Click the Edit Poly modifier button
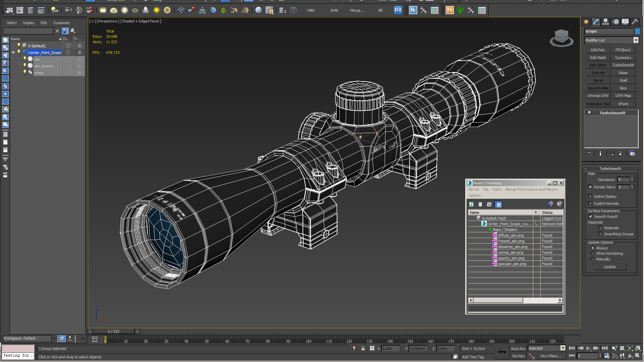644x362 pixels. click(x=598, y=50)
